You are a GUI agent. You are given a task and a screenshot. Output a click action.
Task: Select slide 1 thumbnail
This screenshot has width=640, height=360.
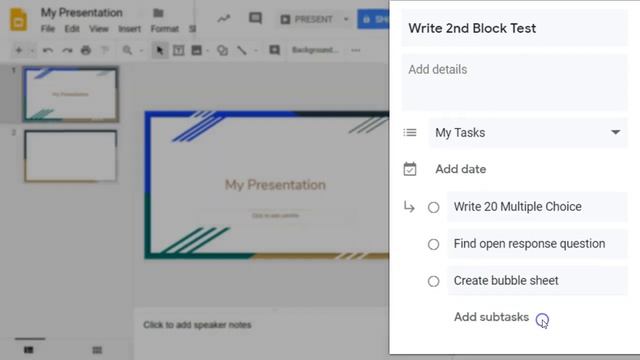point(71,94)
